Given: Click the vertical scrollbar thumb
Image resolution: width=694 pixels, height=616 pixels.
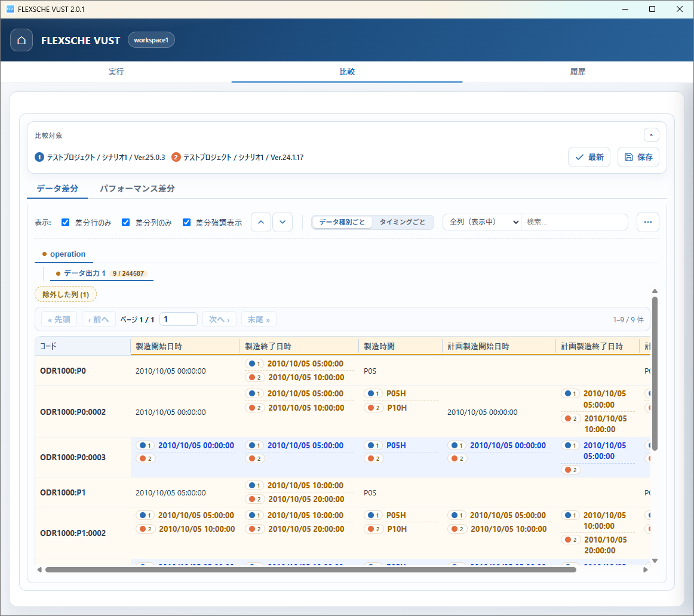Looking at the screenshot, I should tap(655, 374).
